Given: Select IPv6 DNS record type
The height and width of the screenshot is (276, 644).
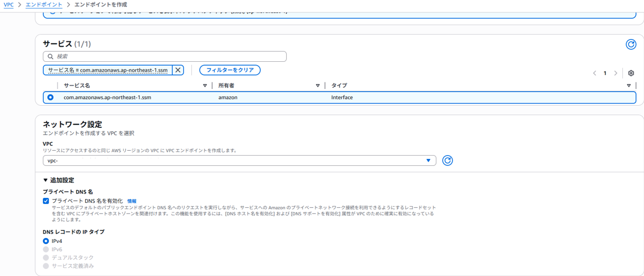Looking at the screenshot, I should (x=46, y=249).
